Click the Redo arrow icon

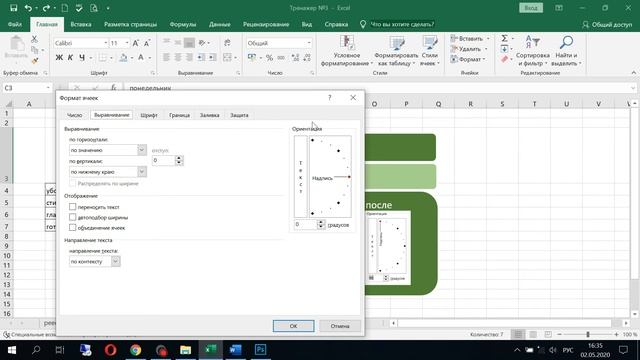click(x=46, y=8)
